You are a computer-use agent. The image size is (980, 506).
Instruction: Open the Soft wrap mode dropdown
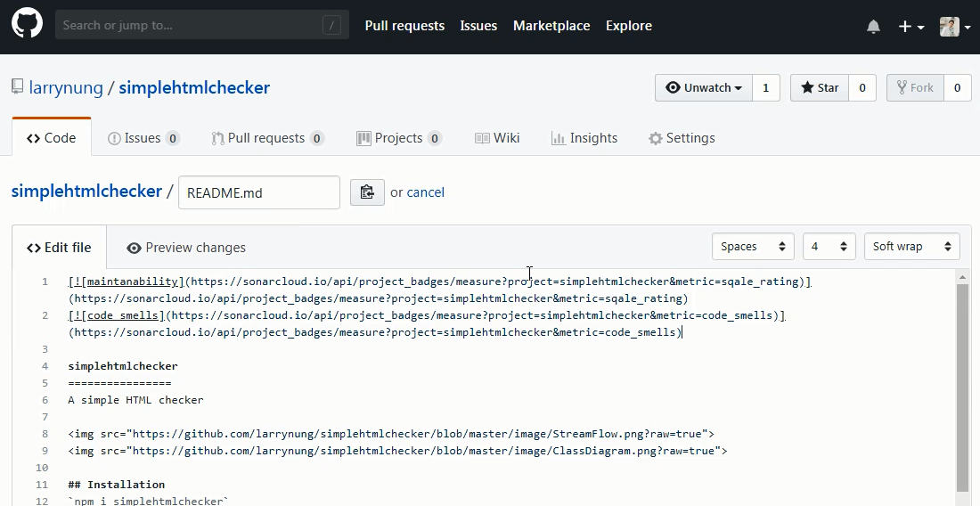coord(912,246)
